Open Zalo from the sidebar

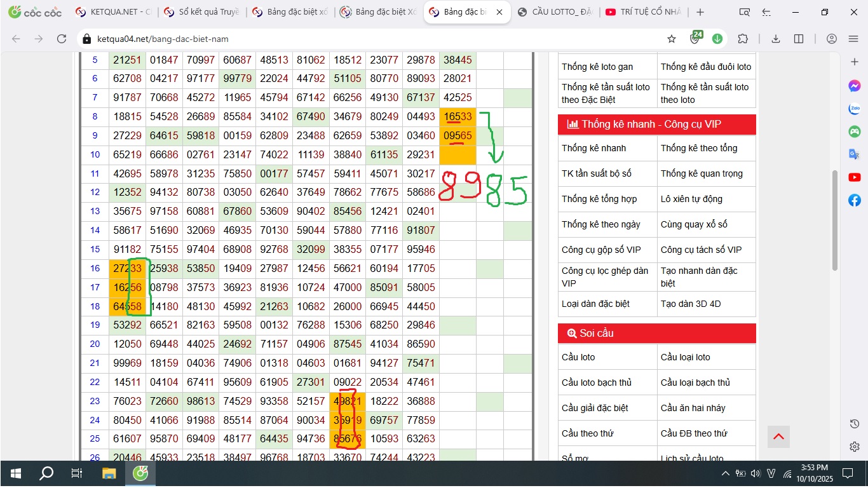[855, 109]
